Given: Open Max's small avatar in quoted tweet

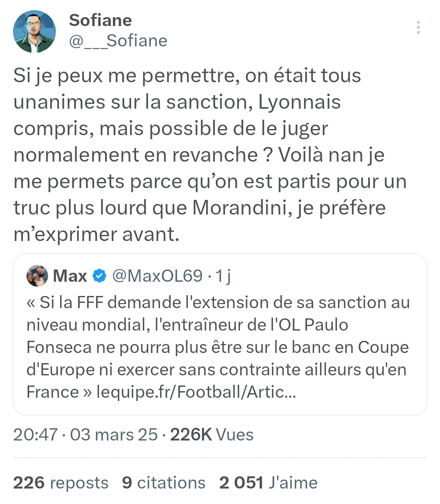Looking at the screenshot, I should point(37,276).
